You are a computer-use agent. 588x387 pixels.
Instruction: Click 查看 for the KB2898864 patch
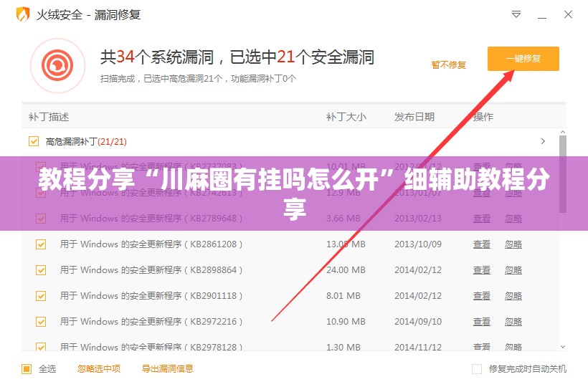pos(481,270)
